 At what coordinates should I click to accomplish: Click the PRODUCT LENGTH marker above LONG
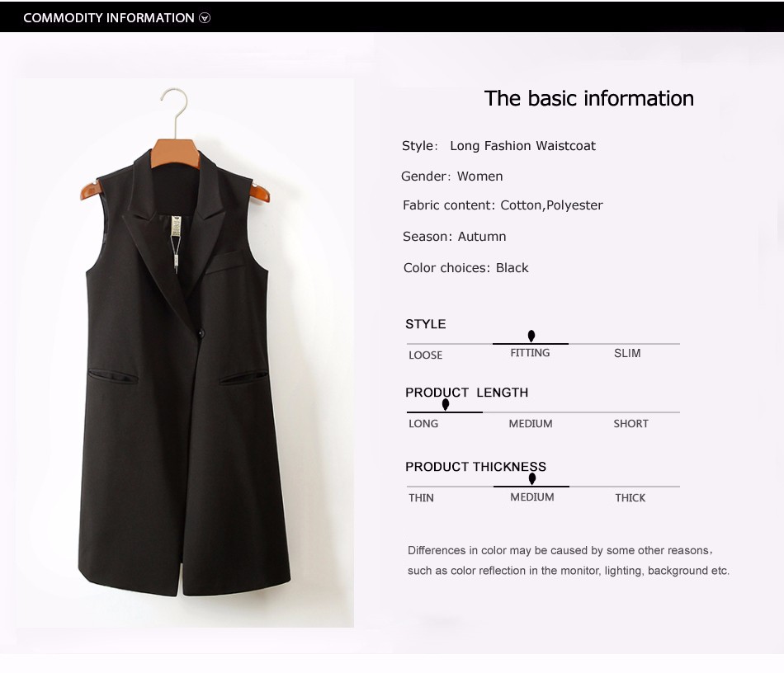(x=446, y=404)
